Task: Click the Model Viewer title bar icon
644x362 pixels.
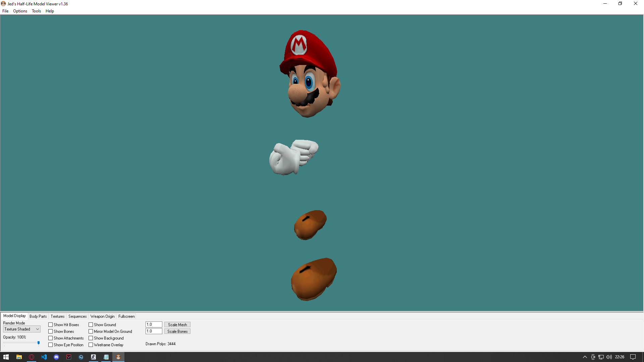Action: 3,4
